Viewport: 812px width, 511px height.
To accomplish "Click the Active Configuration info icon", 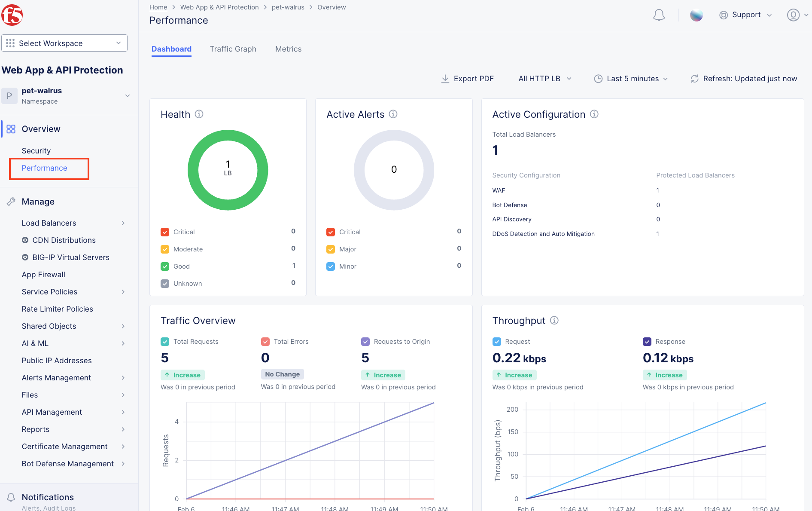I will (x=594, y=114).
